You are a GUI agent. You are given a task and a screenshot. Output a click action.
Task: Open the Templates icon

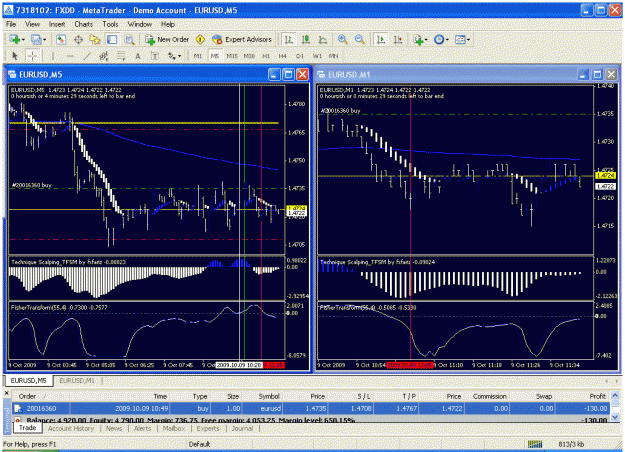pyautogui.click(x=460, y=39)
